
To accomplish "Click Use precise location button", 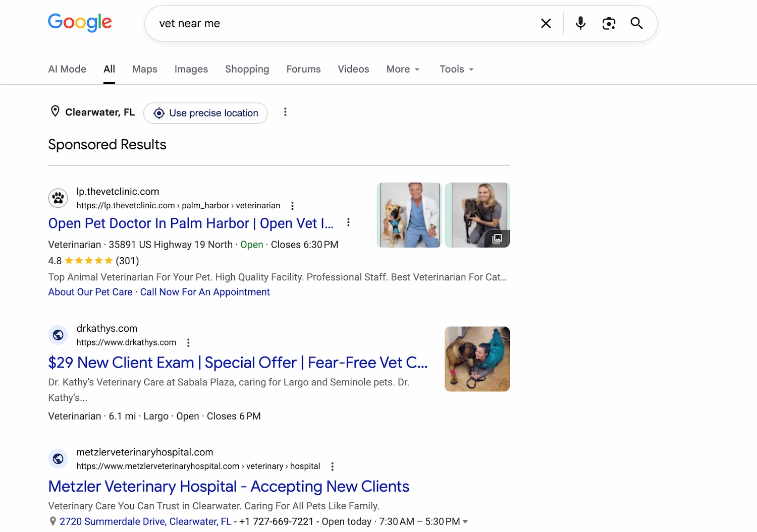I will [205, 113].
